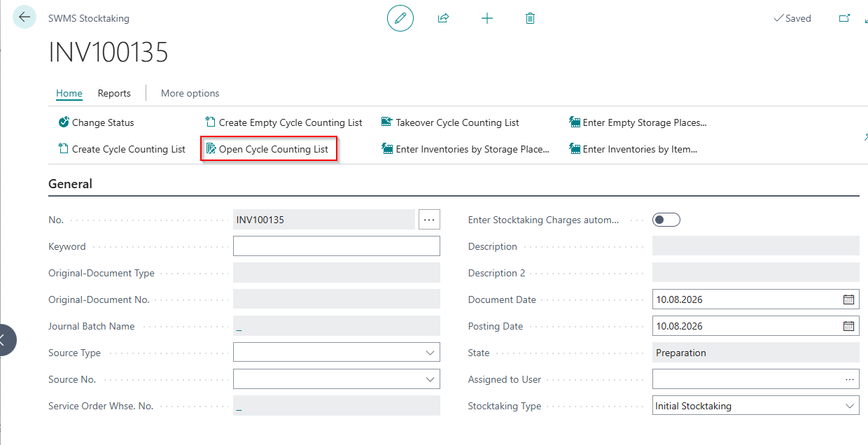Screen dimensions: 868x445
Task: Expand the Source Type dropdown
Action: pos(430,353)
